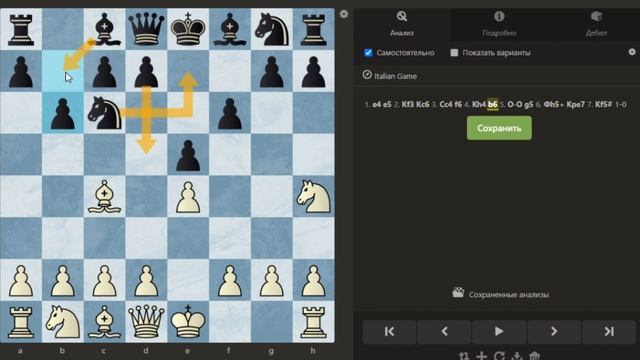
Task: Select the black rook on a8
Action: (21, 29)
